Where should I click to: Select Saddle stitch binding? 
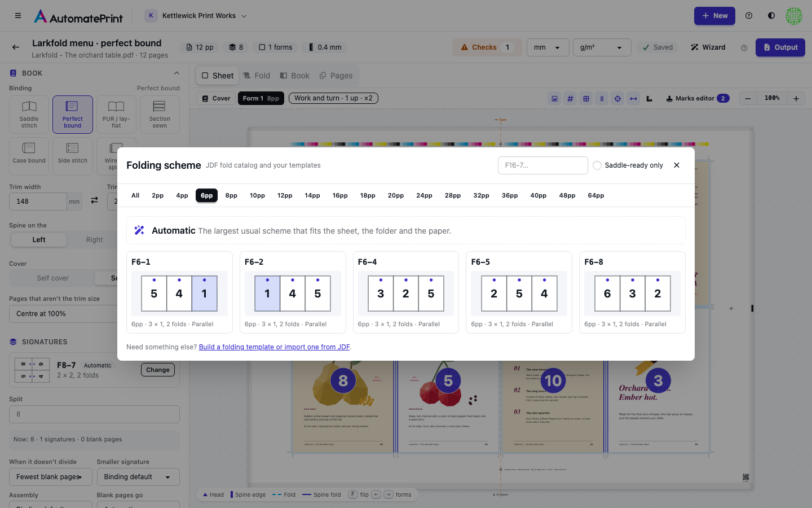(x=29, y=115)
